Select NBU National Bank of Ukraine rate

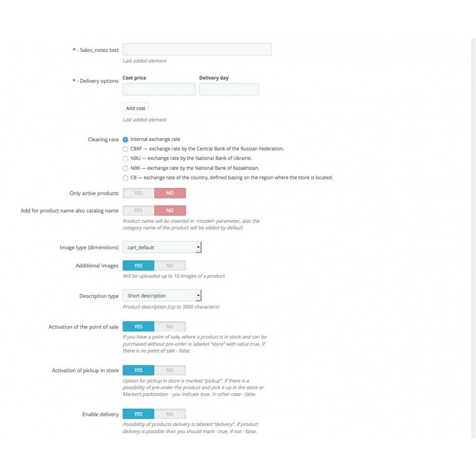(126, 159)
